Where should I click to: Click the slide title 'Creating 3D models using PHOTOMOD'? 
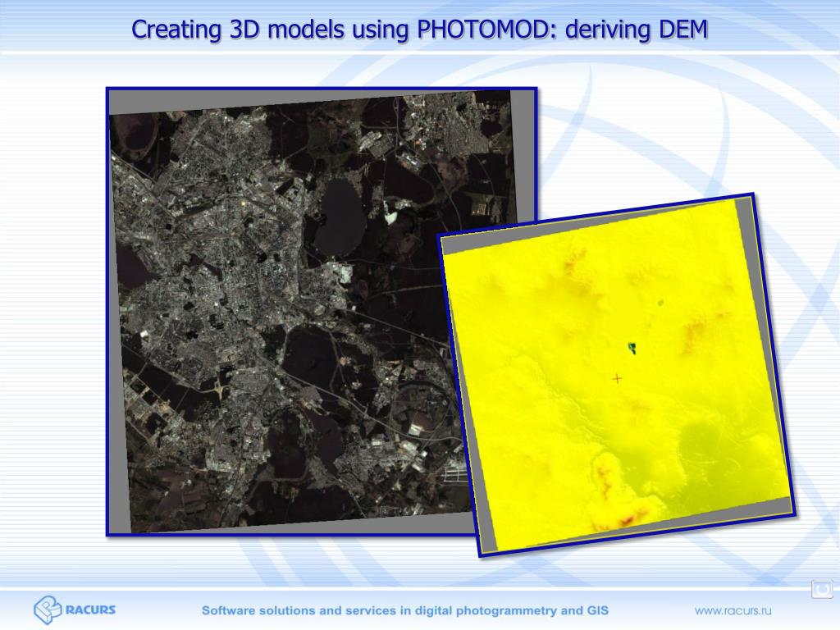[419, 29]
